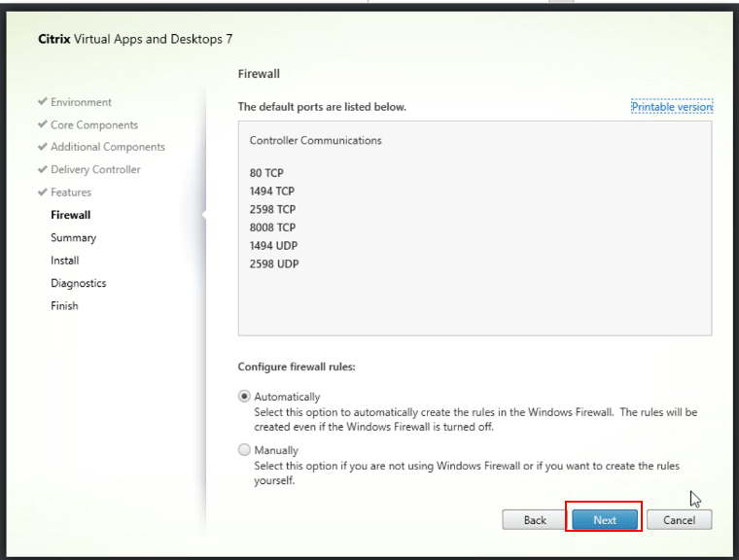
Task: Click the Controller Communications heading
Action: point(316,141)
